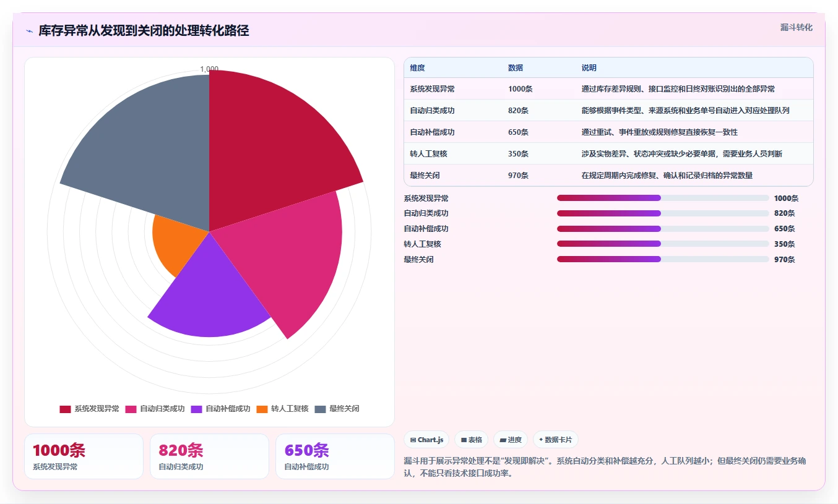The image size is (838, 504).
Task: Click the 数据 table column header
Action: pyautogui.click(x=516, y=68)
